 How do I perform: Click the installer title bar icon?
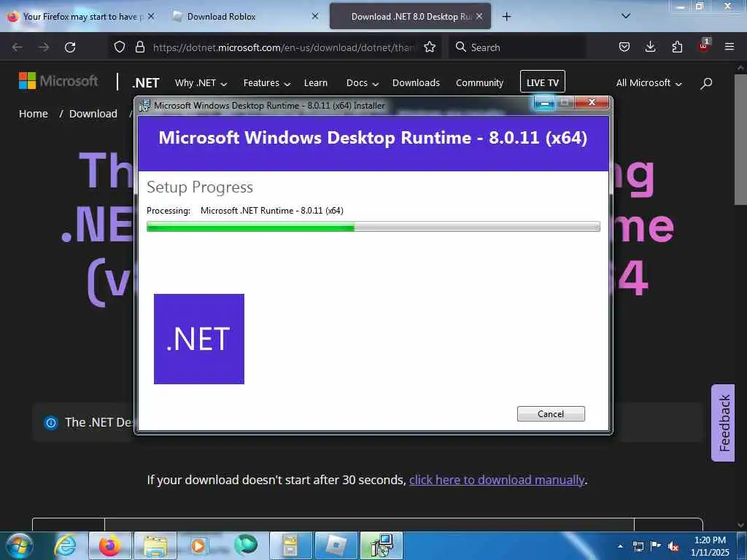tap(144, 105)
